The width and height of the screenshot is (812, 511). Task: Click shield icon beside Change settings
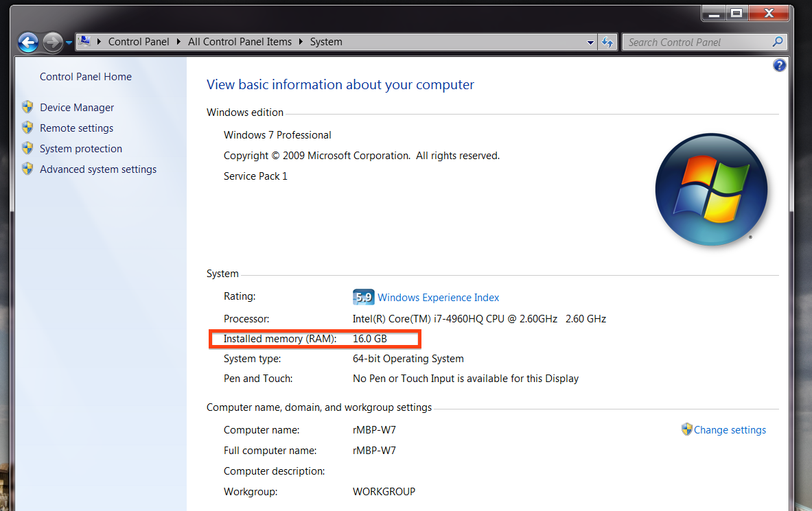tap(686, 429)
